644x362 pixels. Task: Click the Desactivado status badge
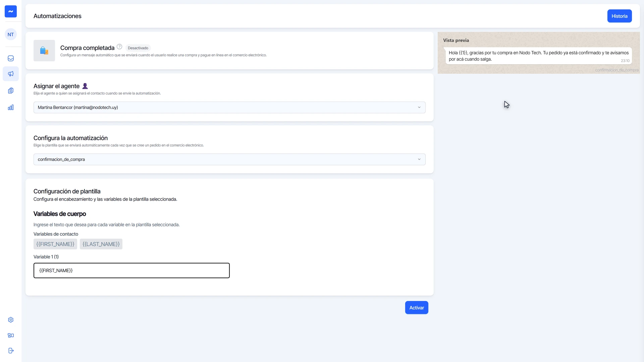(138, 48)
